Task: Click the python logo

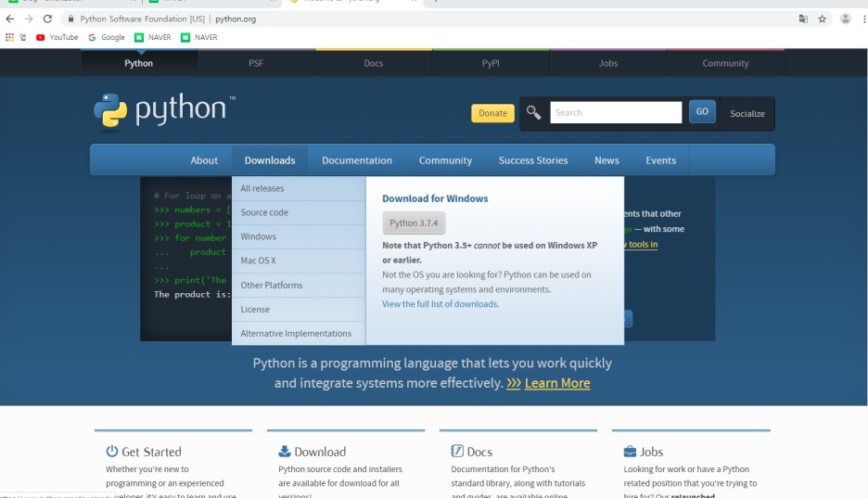Action: [x=164, y=110]
